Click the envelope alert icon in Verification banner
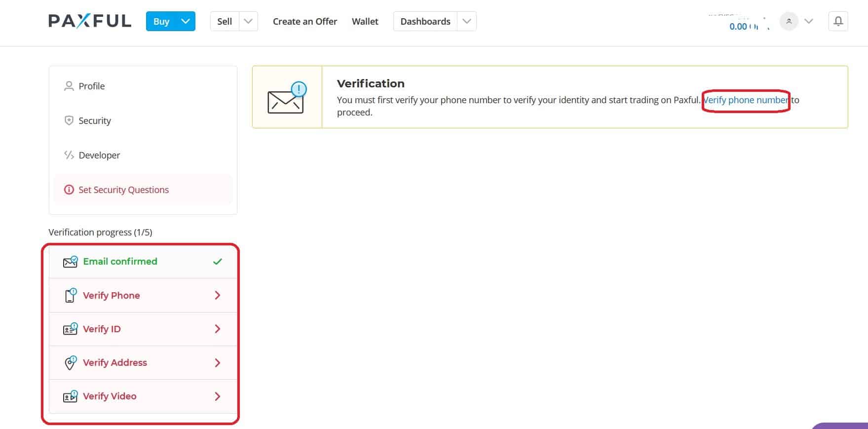This screenshot has height=429, width=868. (x=287, y=98)
